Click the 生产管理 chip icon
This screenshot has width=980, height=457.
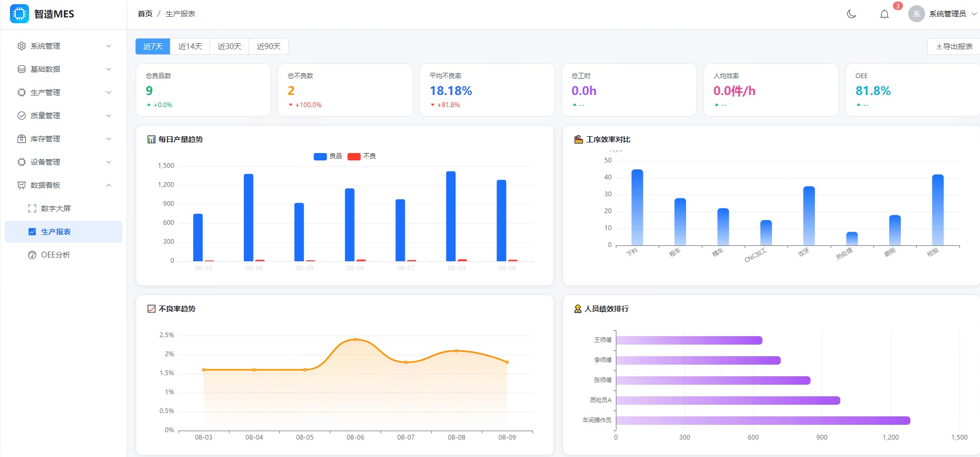22,92
